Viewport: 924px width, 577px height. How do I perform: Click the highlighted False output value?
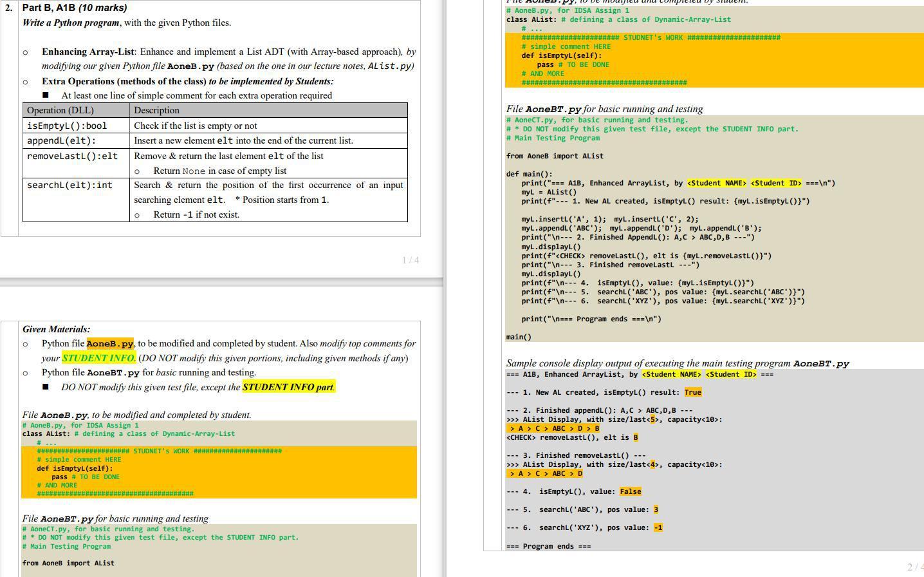pos(630,491)
